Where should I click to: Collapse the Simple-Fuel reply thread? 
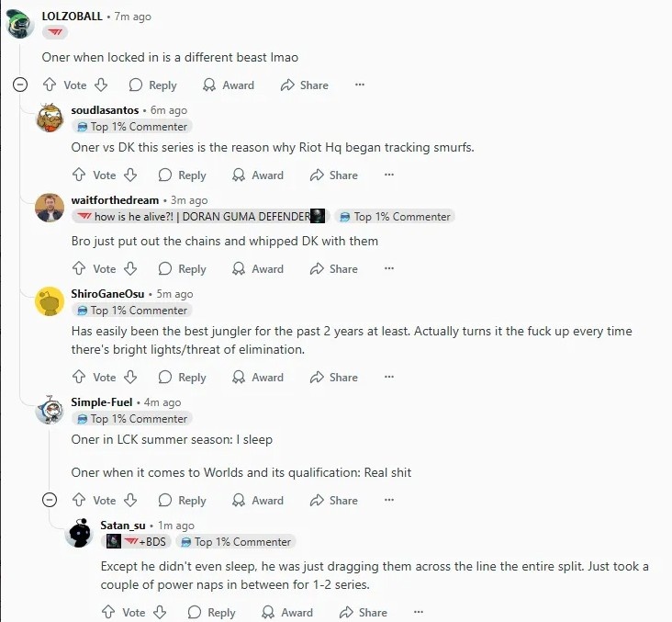pyautogui.click(x=50, y=500)
